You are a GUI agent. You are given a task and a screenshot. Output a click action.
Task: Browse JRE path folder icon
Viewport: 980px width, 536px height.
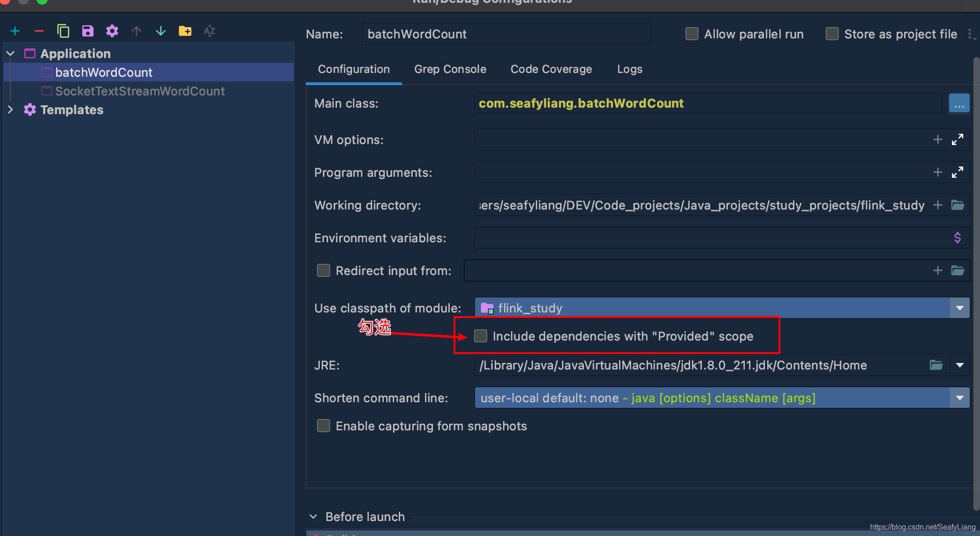click(x=936, y=365)
